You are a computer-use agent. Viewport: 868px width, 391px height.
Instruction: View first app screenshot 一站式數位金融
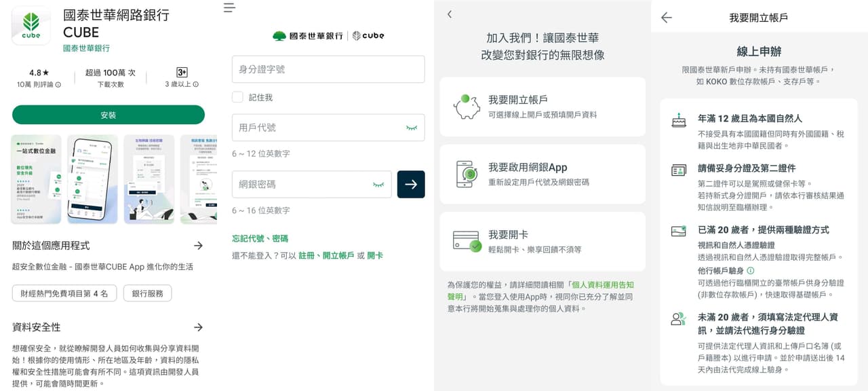click(x=37, y=179)
